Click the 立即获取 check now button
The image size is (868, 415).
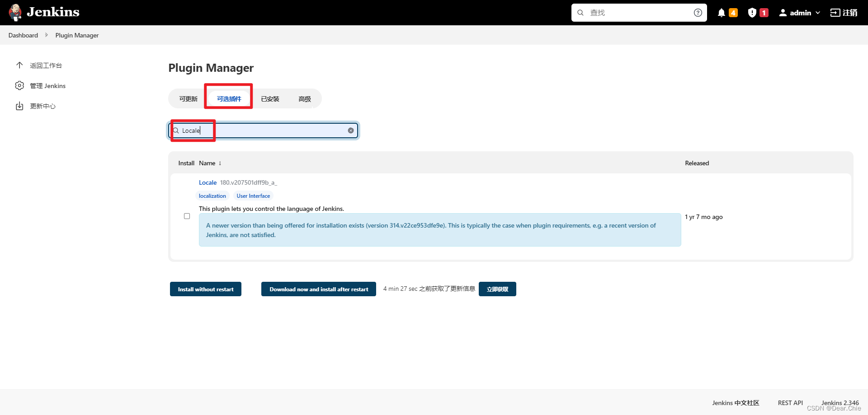click(497, 289)
